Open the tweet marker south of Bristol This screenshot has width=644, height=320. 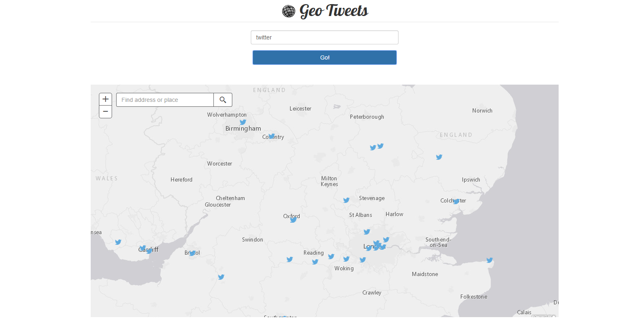click(x=221, y=277)
